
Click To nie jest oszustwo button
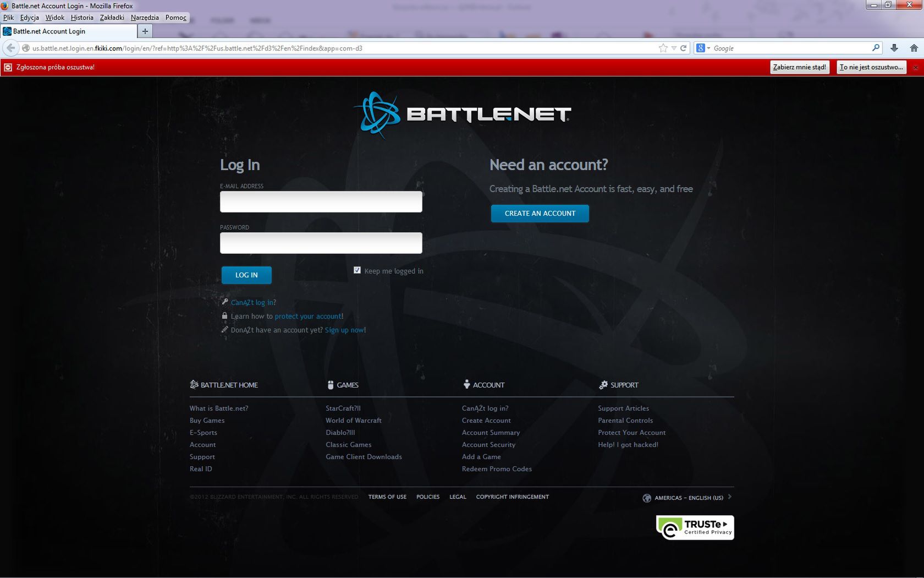871,67
